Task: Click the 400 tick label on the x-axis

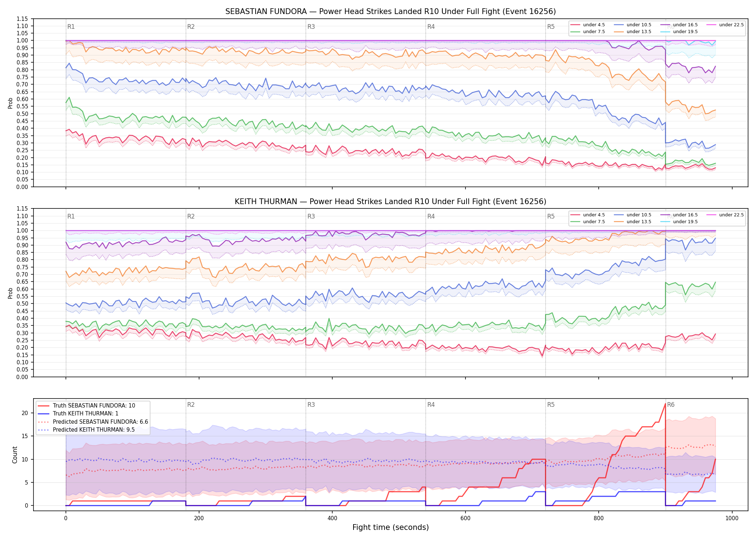Action: point(332,518)
